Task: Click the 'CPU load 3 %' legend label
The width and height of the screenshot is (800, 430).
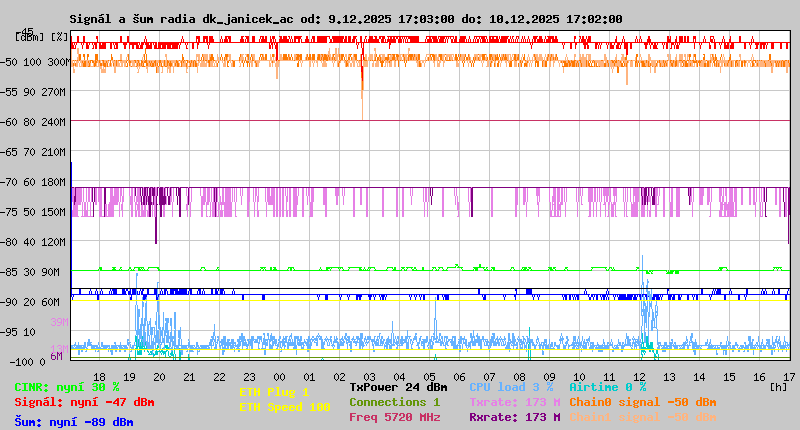Action: [x=511, y=388]
